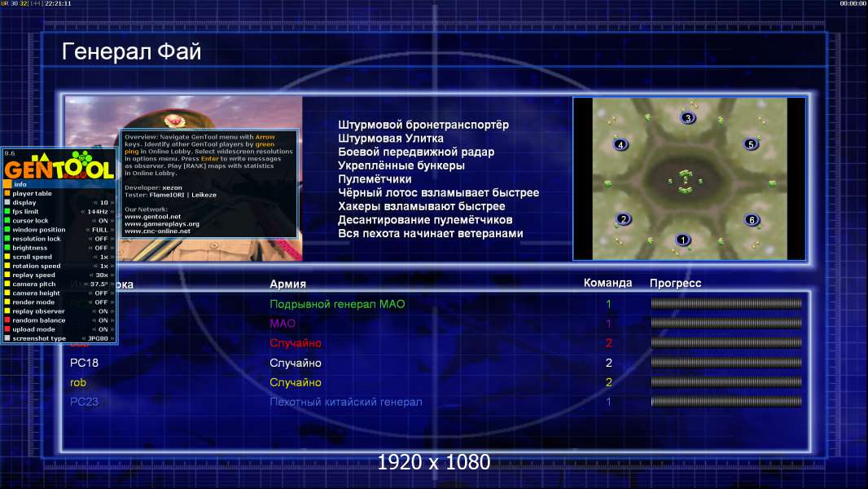Click player name PC23 in the list

tap(84, 402)
